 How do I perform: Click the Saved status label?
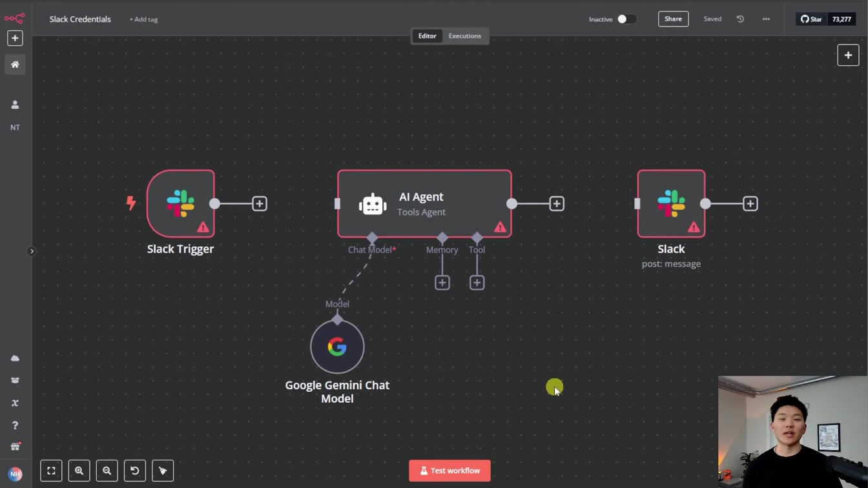coord(712,19)
